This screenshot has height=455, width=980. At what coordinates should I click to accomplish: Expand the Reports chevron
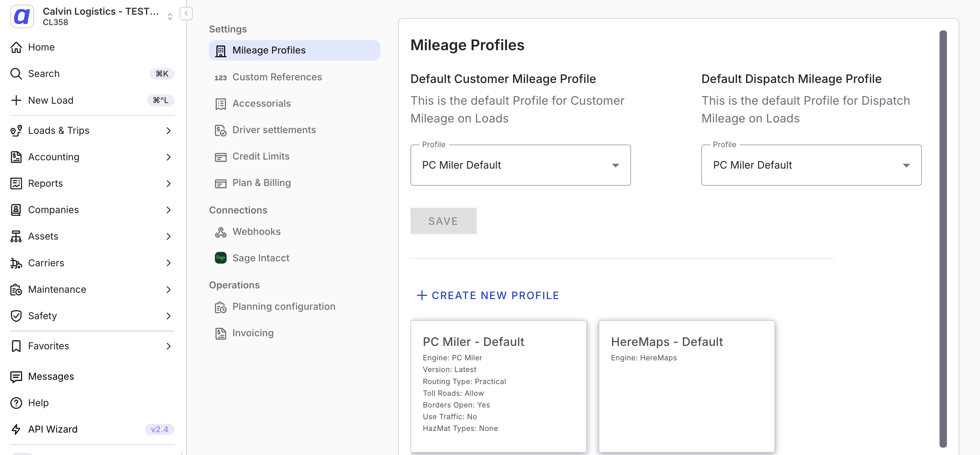tap(168, 184)
